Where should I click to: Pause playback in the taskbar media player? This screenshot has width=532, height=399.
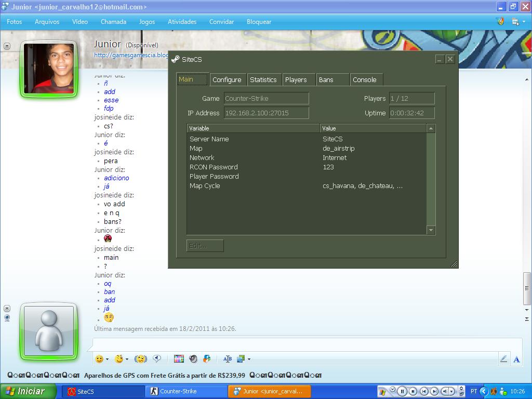click(x=402, y=392)
